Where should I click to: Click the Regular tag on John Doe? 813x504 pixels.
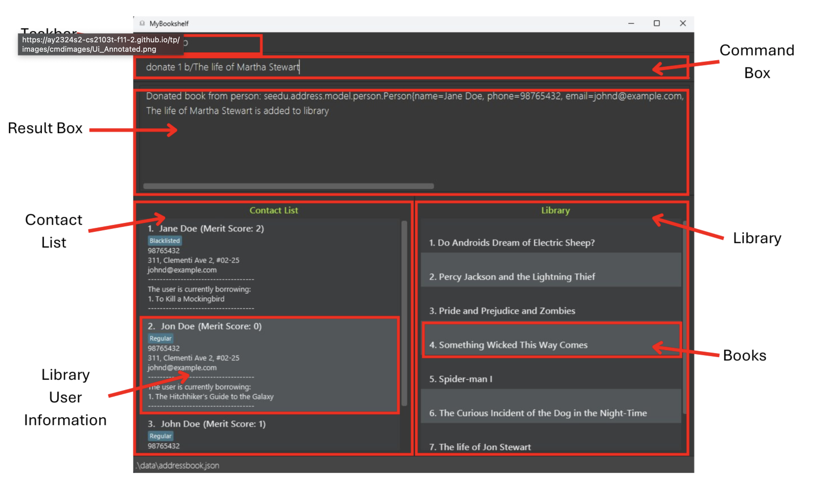tap(160, 436)
